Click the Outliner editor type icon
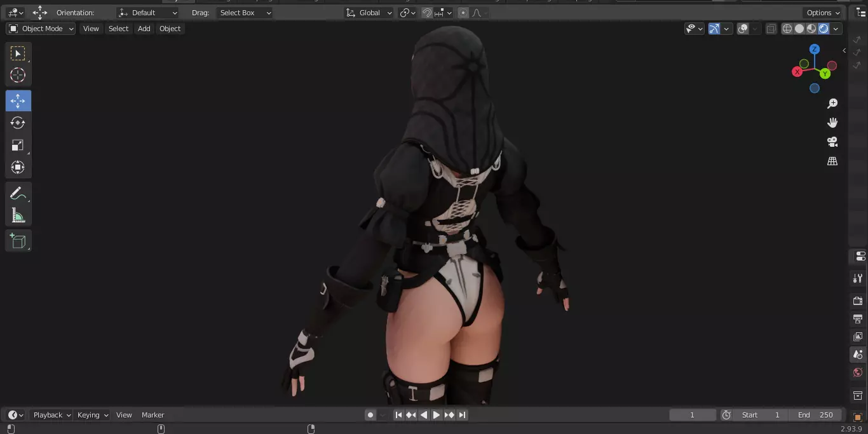Image resolution: width=868 pixels, height=434 pixels. (x=861, y=13)
